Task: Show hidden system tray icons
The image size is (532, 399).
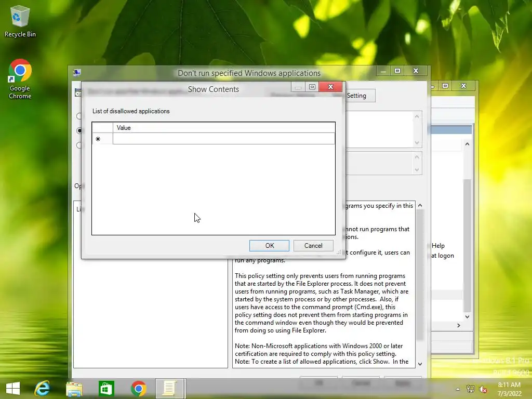Action: 458,389
